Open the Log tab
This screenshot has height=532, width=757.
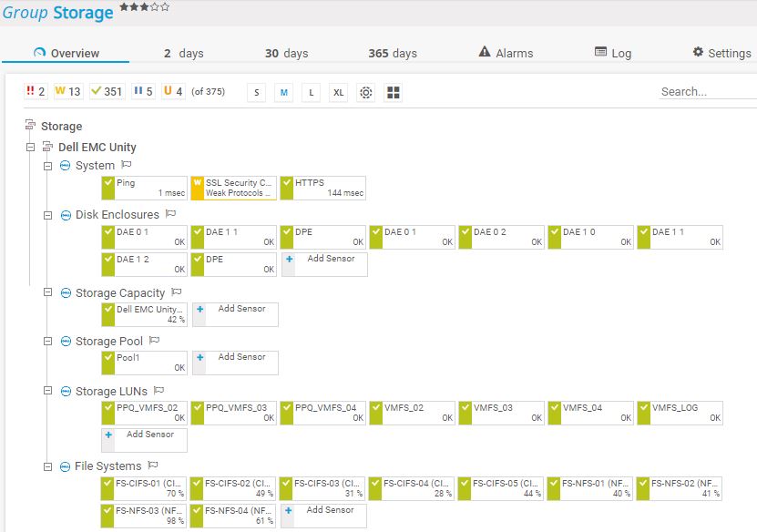pyautogui.click(x=613, y=53)
